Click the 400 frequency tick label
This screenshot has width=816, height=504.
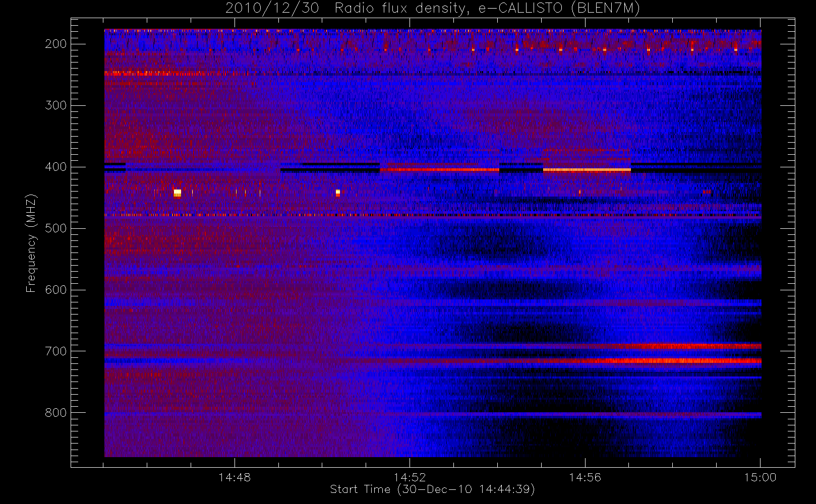point(56,167)
